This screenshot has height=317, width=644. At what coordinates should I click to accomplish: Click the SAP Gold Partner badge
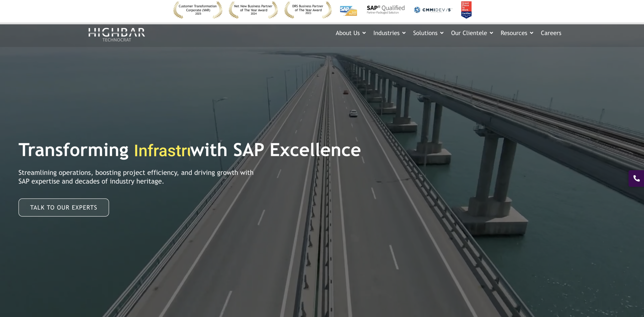(x=348, y=11)
